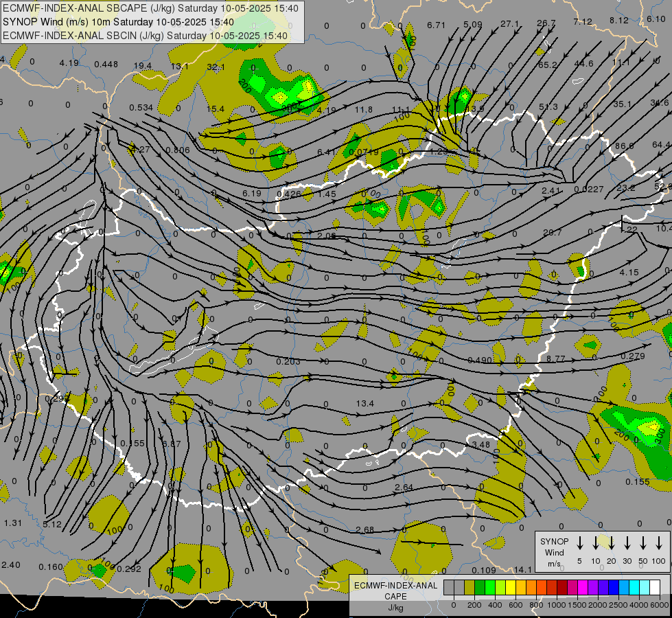This screenshot has width=672, height=618.
Task: Click the '19.4' value on the map
Action: coord(142,66)
